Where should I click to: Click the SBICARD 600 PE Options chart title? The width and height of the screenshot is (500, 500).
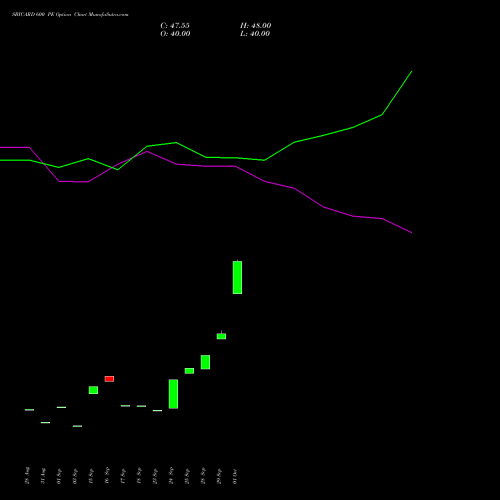coord(70,15)
